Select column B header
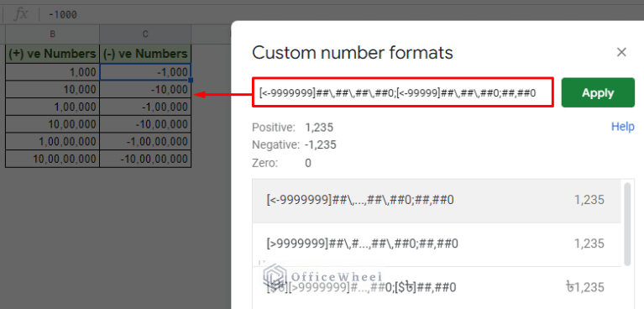This screenshot has height=309, width=644. [52, 34]
